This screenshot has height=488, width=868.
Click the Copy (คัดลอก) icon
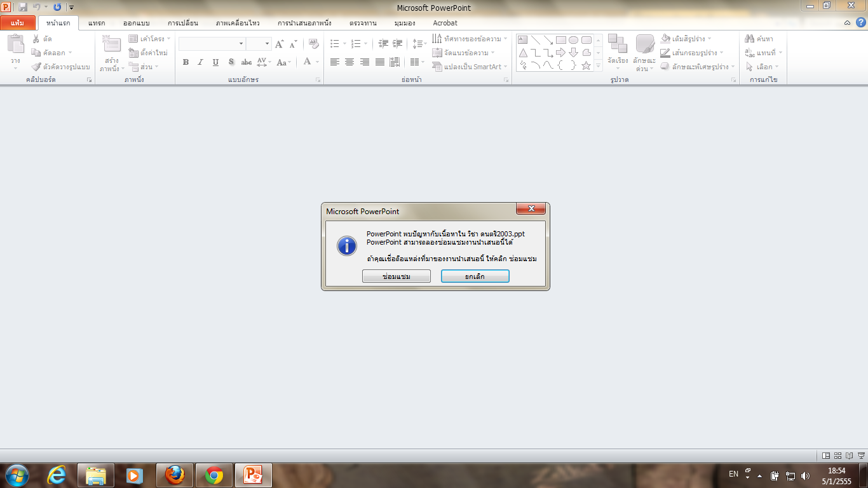pyautogui.click(x=36, y=53)
